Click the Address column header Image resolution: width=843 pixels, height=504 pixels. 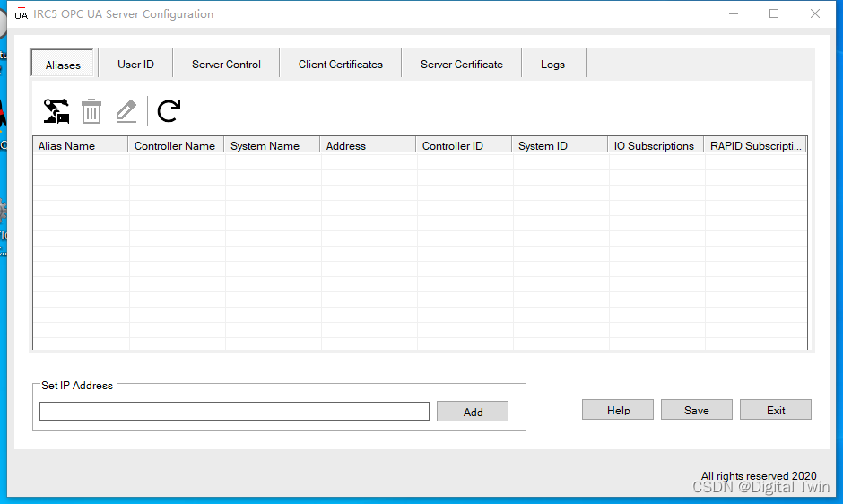point(369,145)
